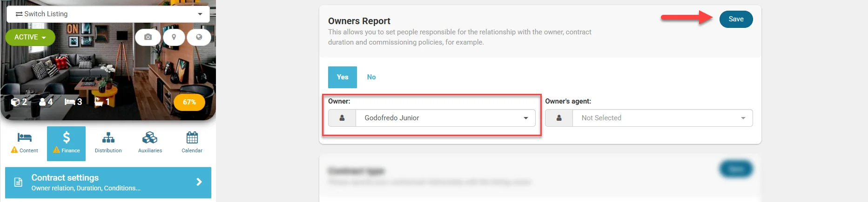Image resolution: width=868 pixels, height=202 pixels.
Task: Open the ACTIVE status dropdown
Action: [x=30, y=37]
